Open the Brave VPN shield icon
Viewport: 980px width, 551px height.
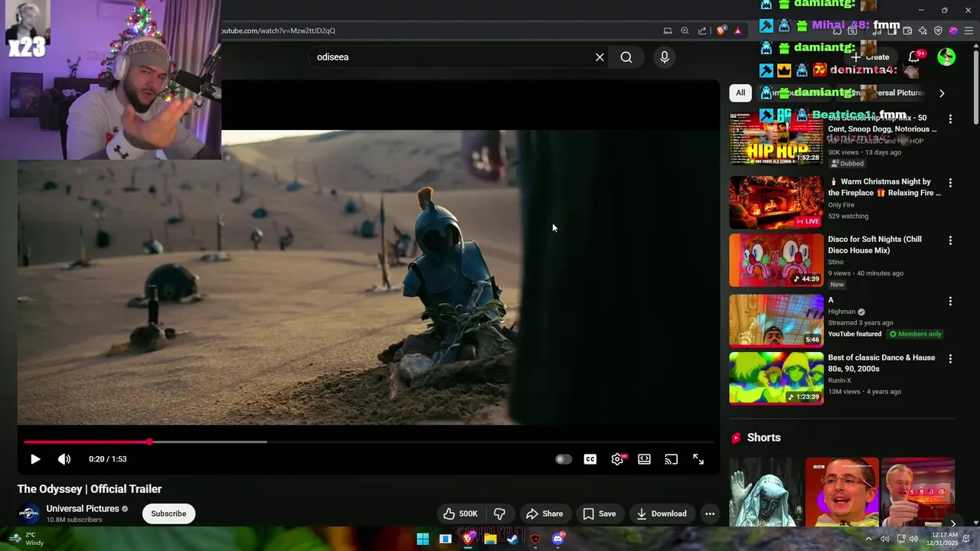[938, 31]
